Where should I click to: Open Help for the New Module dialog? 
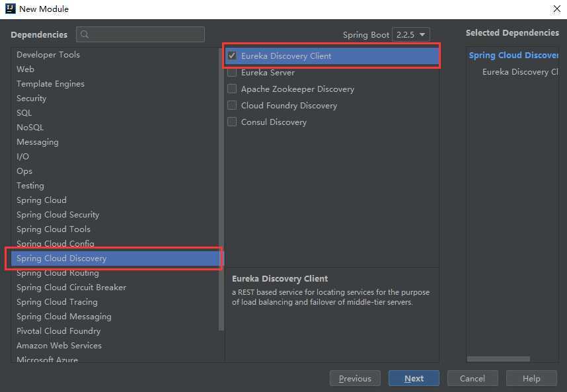(x=531, y=378)
